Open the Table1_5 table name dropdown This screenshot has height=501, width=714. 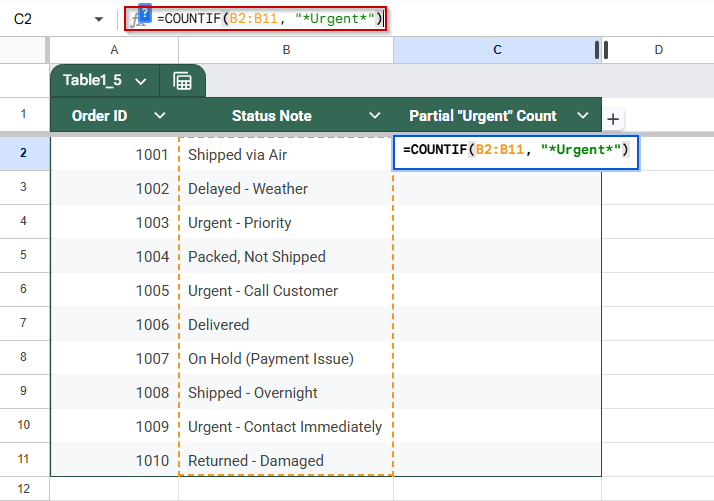[141, 81]
